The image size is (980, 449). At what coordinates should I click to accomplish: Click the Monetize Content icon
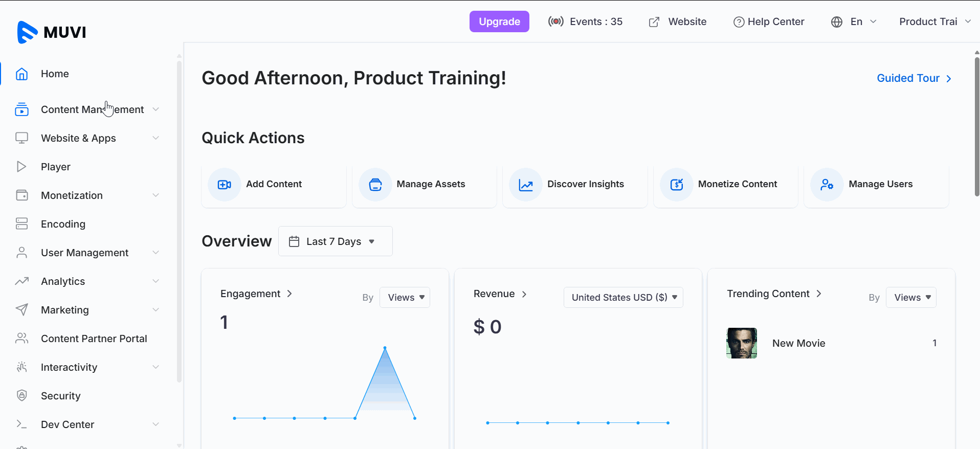pos(676,185)
